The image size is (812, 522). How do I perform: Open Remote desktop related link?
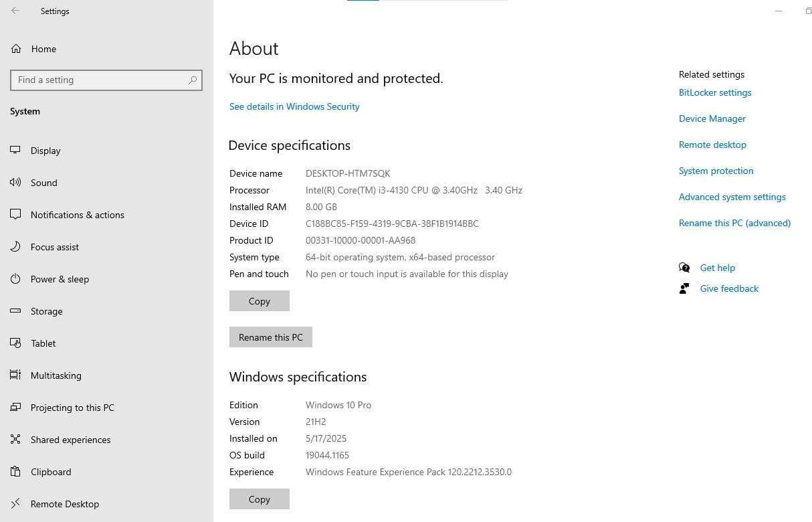[x=712, y=145]
